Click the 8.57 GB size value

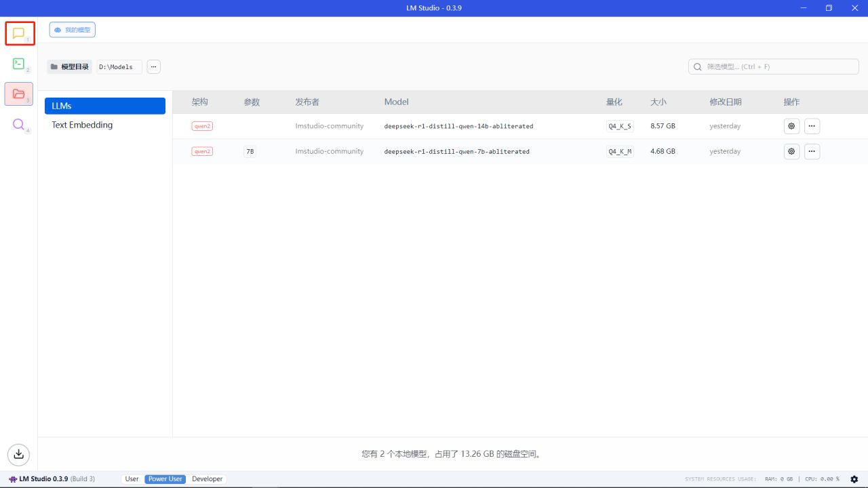[663, 126]
